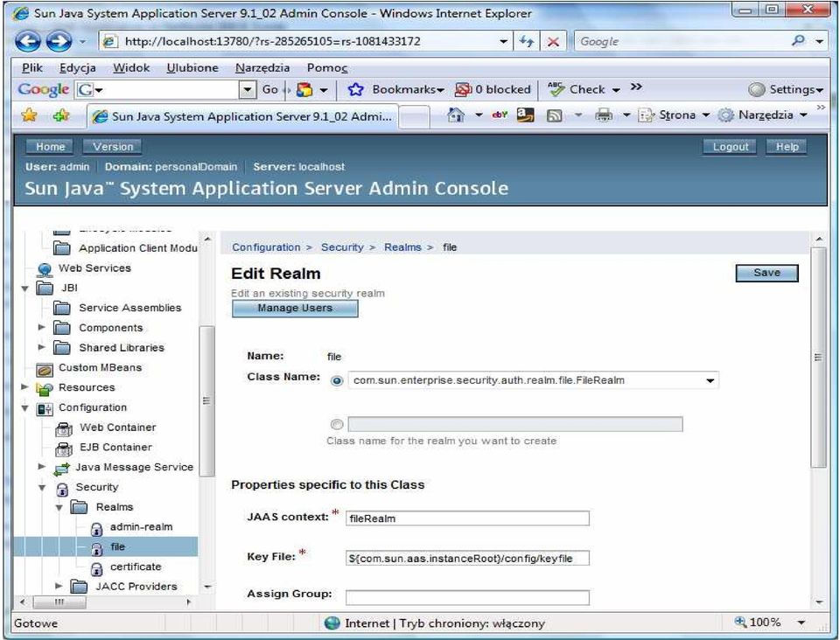840x640 pixels.
Task: Open the Class Name dropdown list
Action: pyautogui.click(x=710, y=381)
